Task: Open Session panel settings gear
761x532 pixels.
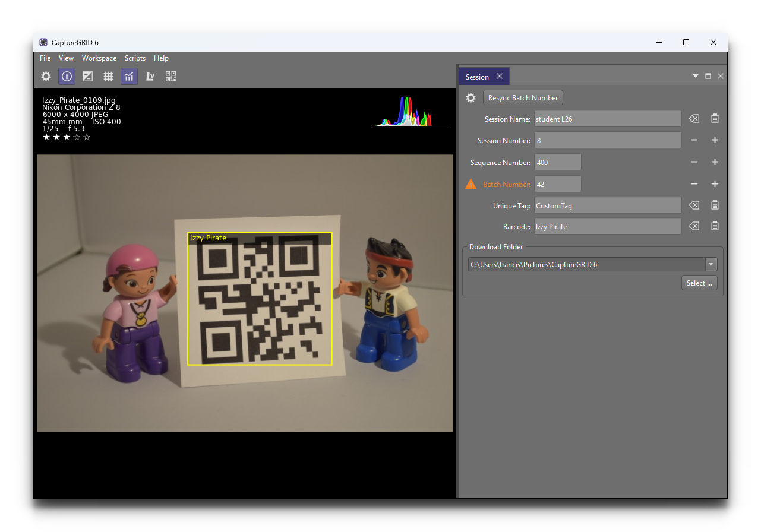Action: [471, 97]
